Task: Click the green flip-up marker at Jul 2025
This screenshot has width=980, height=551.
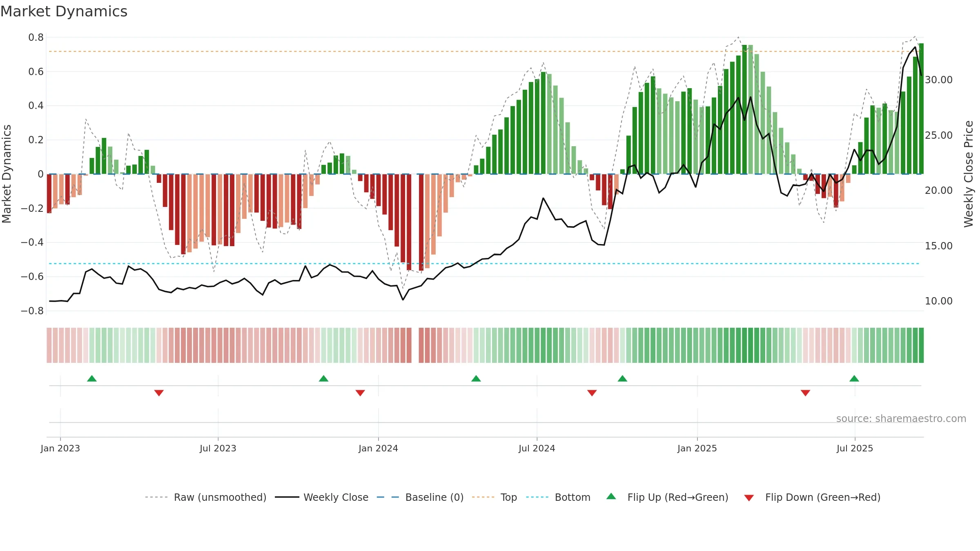Action: (854, 378)
